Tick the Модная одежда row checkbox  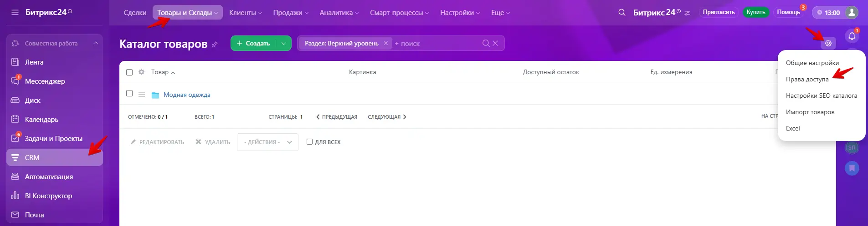tap(129, 93)
